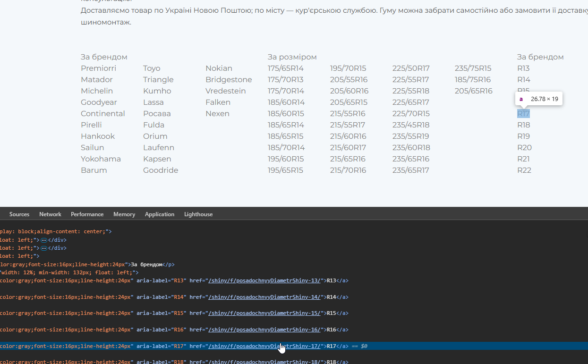Open the Lassa brand link

(x=153, y=102)
